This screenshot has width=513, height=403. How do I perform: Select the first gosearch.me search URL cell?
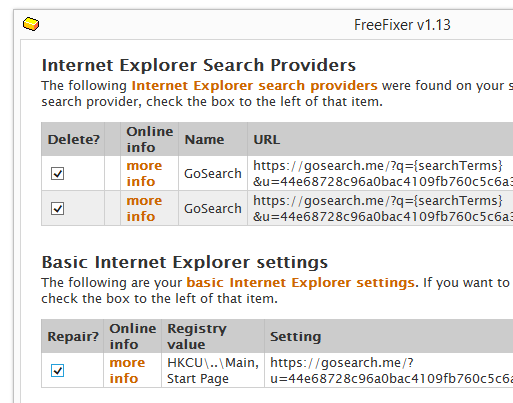380,173
